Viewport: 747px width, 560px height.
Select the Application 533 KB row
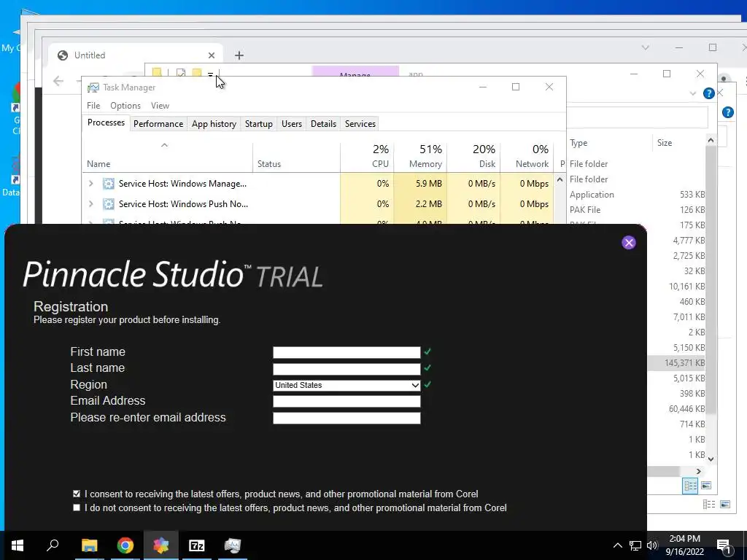[636, 195]
